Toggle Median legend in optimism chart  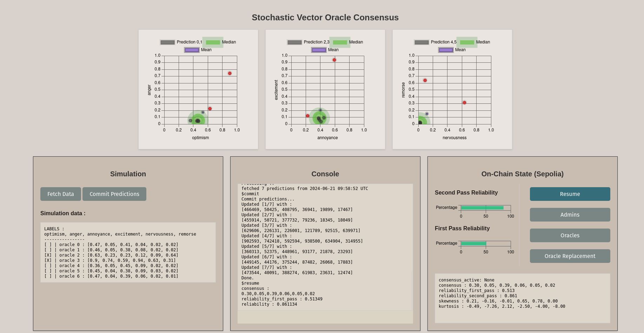pyautogui.click(x=213, y=42)
